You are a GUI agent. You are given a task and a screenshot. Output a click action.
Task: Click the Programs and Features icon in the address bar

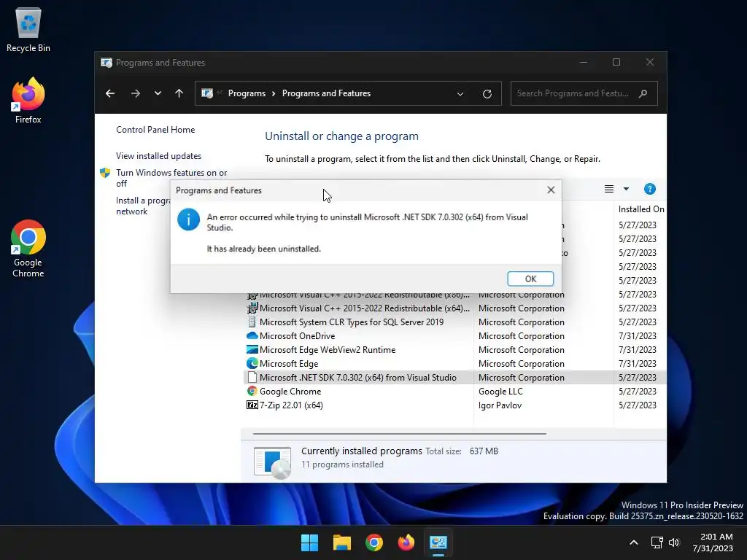pos(207,93)
